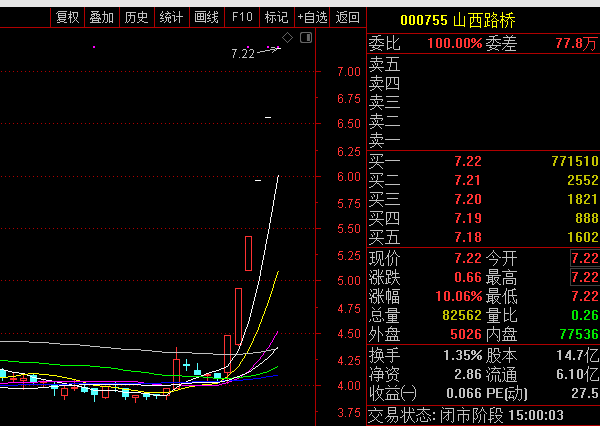This screenshot has width=600, height=426.
Task: Toggle the panel layout icon beside the diamond
Action: (303, 38)
